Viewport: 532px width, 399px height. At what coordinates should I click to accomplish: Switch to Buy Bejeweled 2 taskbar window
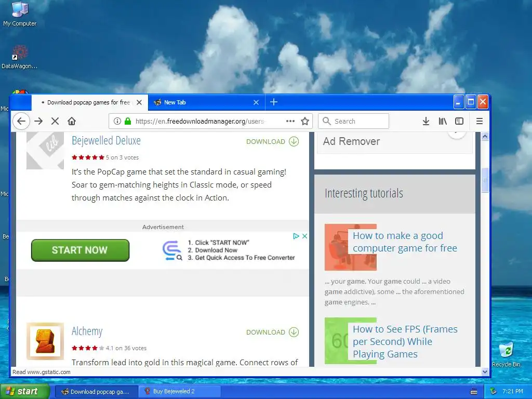click(180, 392)
